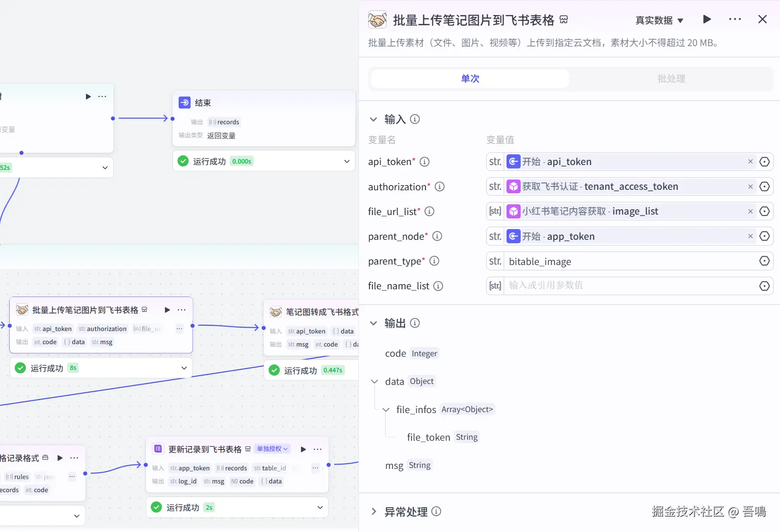Show info for api_token parameter

(x=424, y=162)
